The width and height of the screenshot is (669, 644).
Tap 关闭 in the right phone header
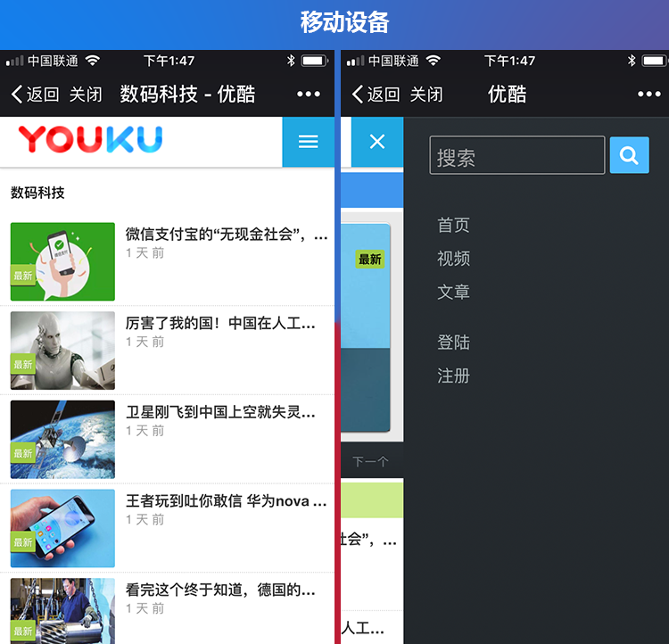tap(426, 95)
